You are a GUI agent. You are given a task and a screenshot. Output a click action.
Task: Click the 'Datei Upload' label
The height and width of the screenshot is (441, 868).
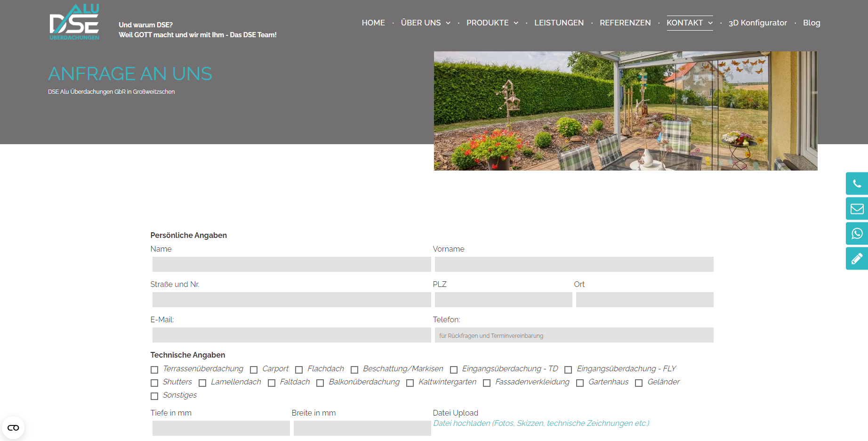456,413
